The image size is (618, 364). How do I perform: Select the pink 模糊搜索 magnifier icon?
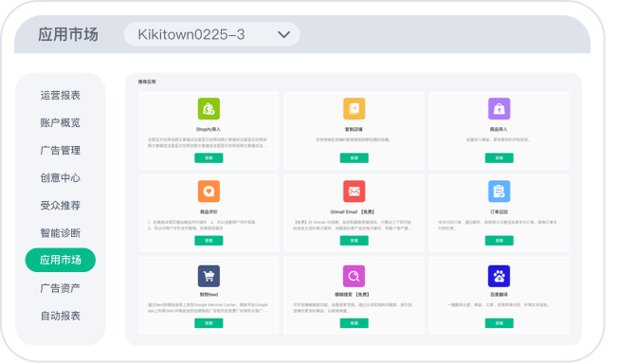coord(354,276)
